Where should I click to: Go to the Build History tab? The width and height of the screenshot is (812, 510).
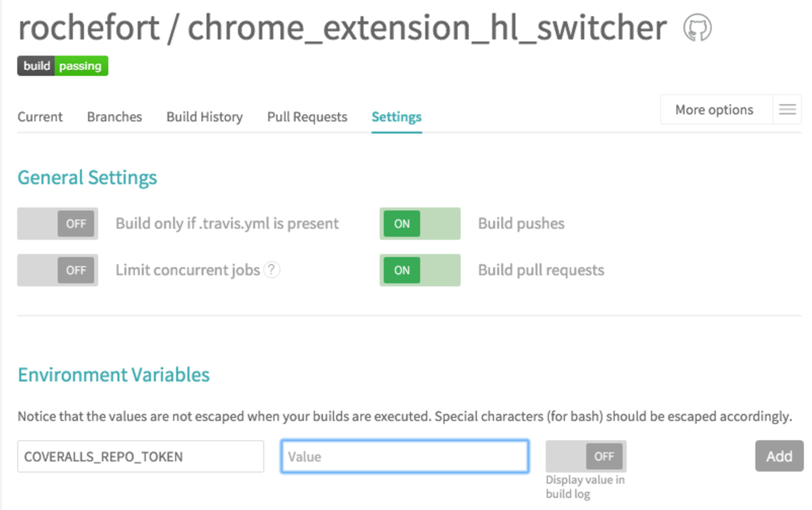[204, 117]
